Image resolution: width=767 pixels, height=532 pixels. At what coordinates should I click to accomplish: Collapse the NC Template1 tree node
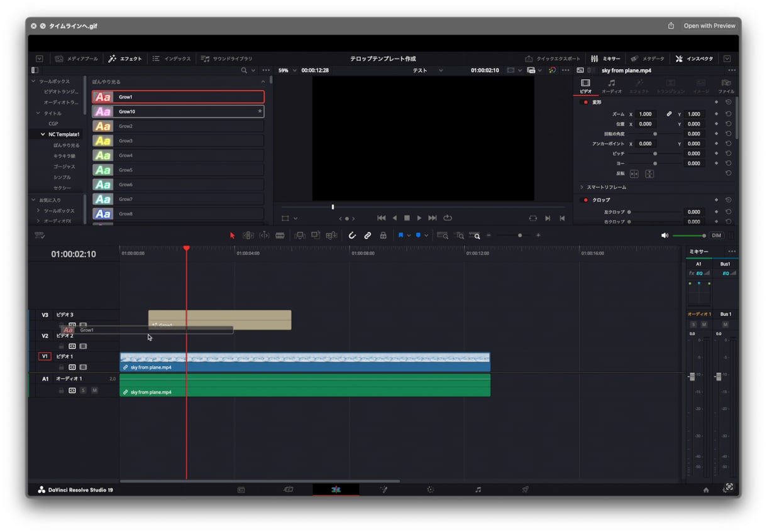[42, 134]
